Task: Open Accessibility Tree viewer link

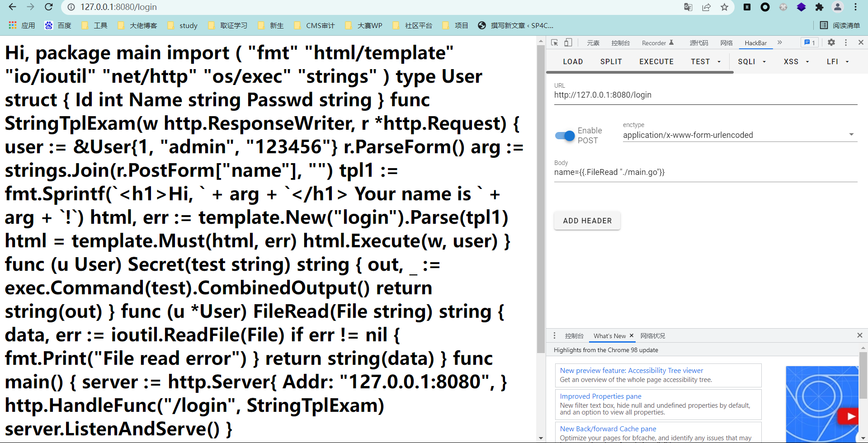Action: tap(632, 370)
